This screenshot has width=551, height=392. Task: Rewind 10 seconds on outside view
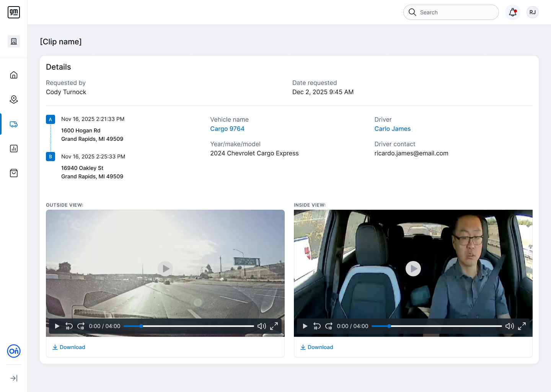click(69, 326)
